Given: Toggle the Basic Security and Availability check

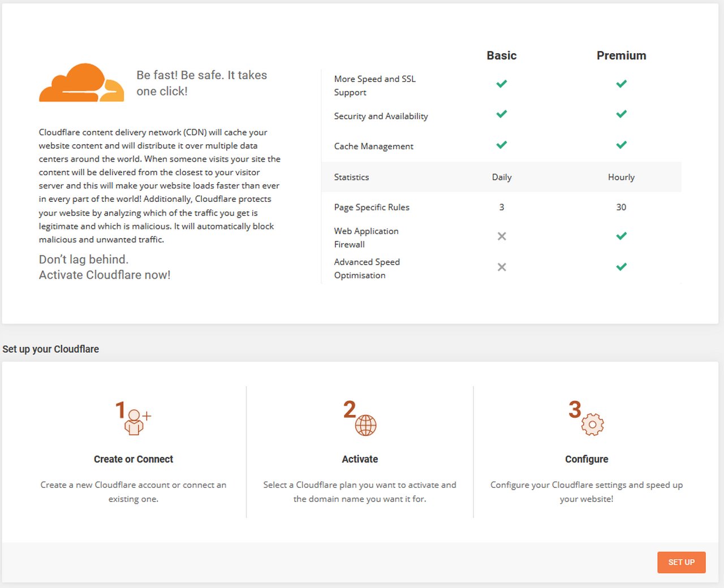Looking at the screenshot, I should tap(501, 114).
